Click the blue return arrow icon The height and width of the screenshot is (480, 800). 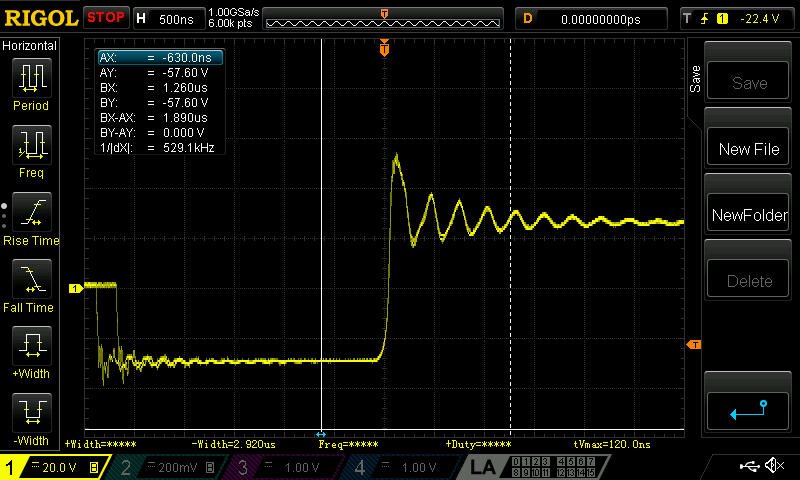[x=748, y=410]
